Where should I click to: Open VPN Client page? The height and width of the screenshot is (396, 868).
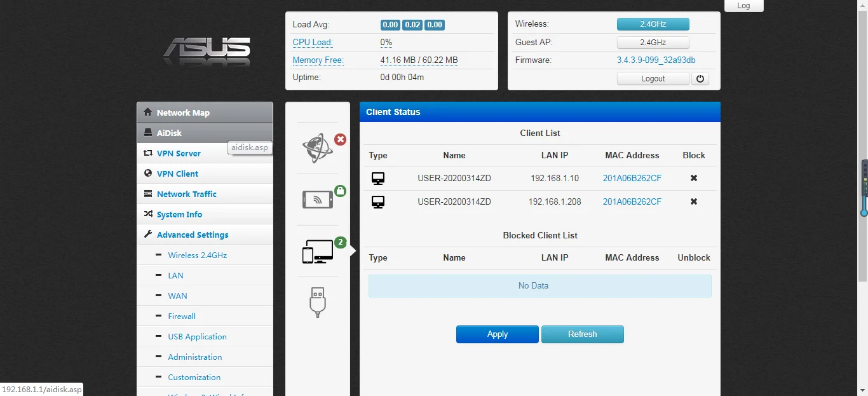[205, 174]
